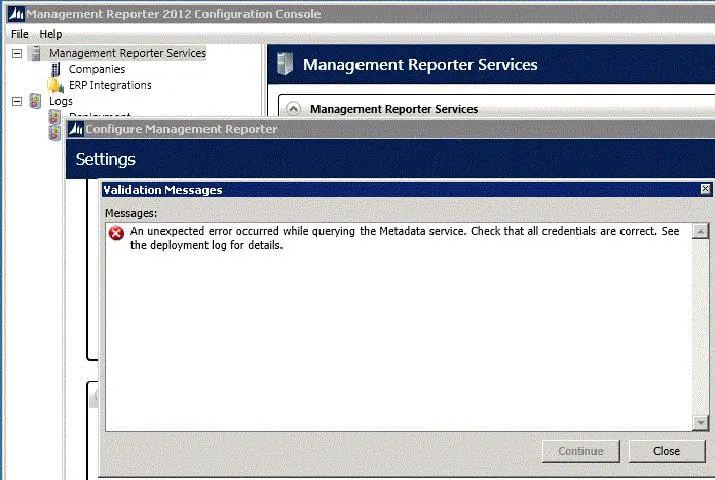Viewport: 715px width, 480px height.
Task: Click the Configure Management Reporter window icon
Action: 76,129
